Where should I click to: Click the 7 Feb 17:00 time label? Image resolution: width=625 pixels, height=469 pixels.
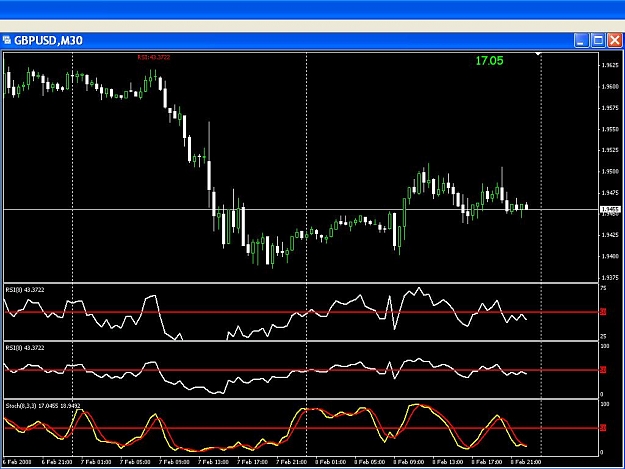coord(252,462)
